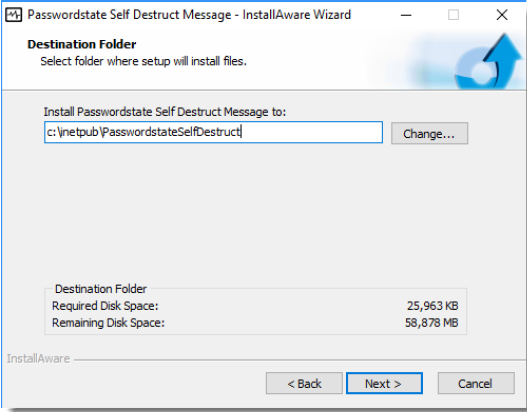Click the greyed-out maximize window button

point(453,15)
